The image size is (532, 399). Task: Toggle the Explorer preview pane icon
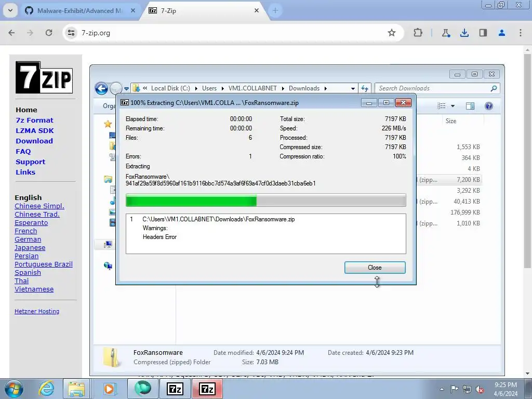(470, 106)
